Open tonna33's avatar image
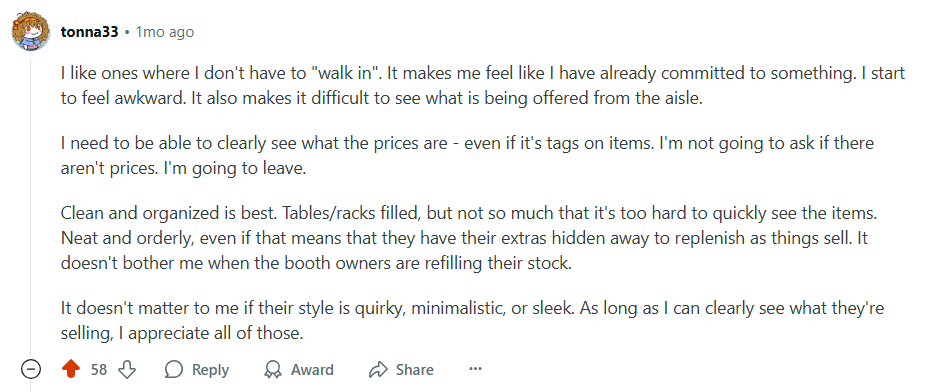Image resolution: width=944 pixels, height=392 pixels. click(x=31, y=31)
